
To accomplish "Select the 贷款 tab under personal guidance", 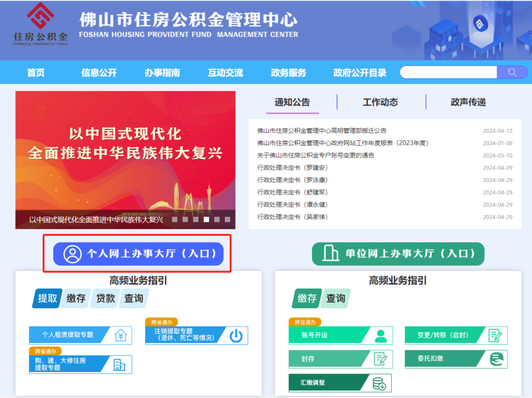I will 106,298.
